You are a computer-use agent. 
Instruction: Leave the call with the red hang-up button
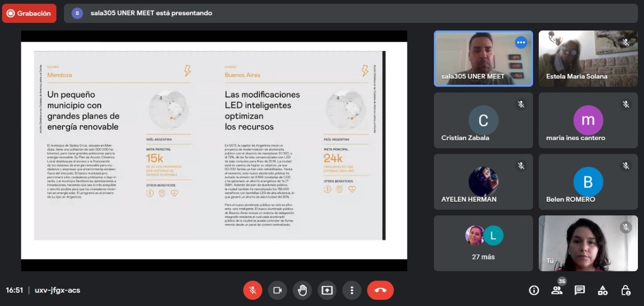[x=380, y=290]
